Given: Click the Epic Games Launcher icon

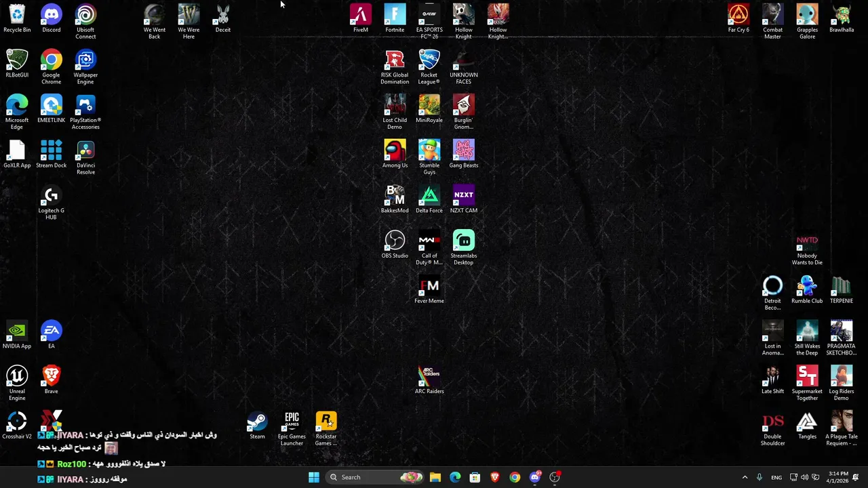Looking at the screenshot, I should [292, 429].
